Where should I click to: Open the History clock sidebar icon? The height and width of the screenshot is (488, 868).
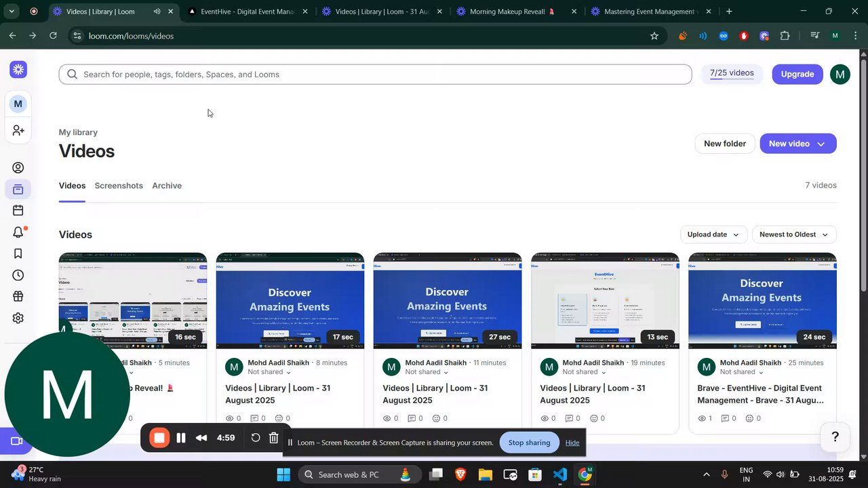(18, 275)
